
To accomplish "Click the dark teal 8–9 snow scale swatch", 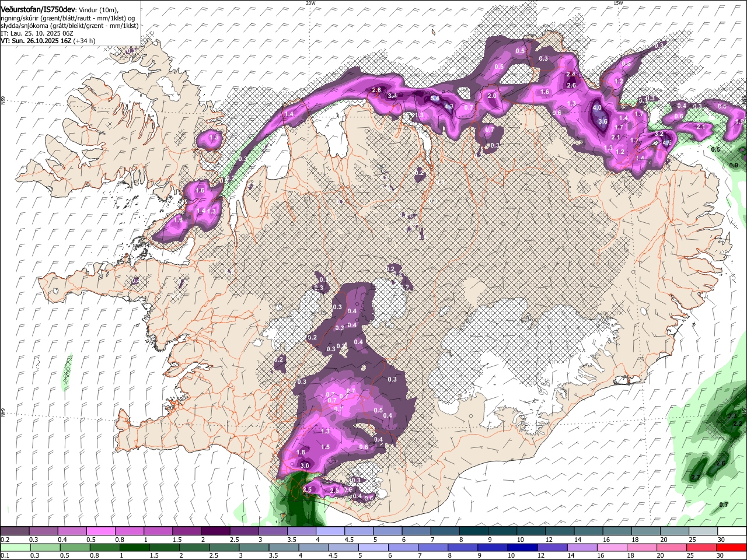I will [473, 531].
